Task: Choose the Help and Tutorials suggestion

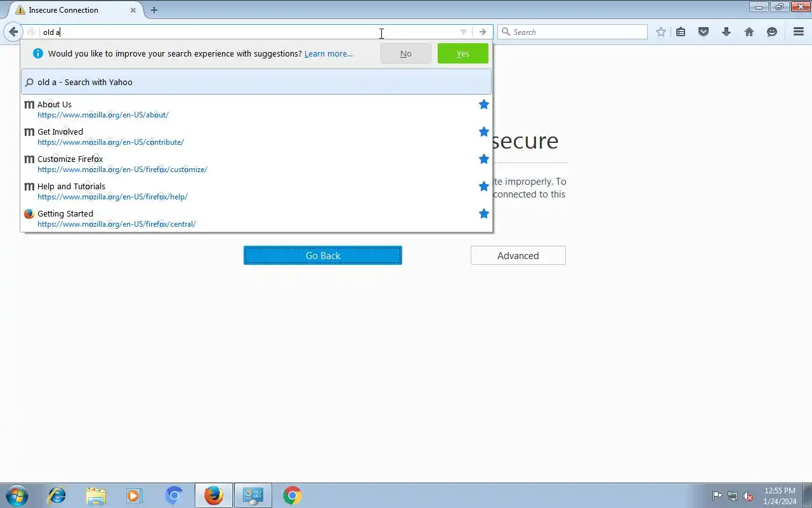Action: click(256, 191)
